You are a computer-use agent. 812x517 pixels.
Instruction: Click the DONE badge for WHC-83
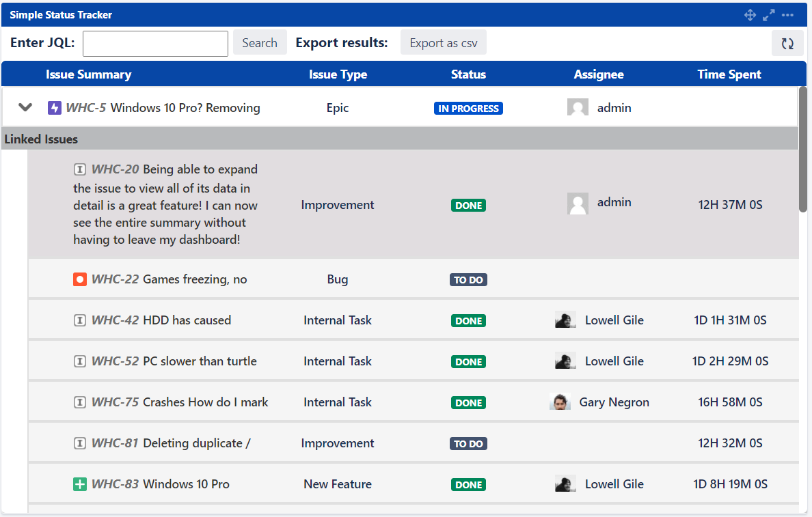[x=469, y=485]
